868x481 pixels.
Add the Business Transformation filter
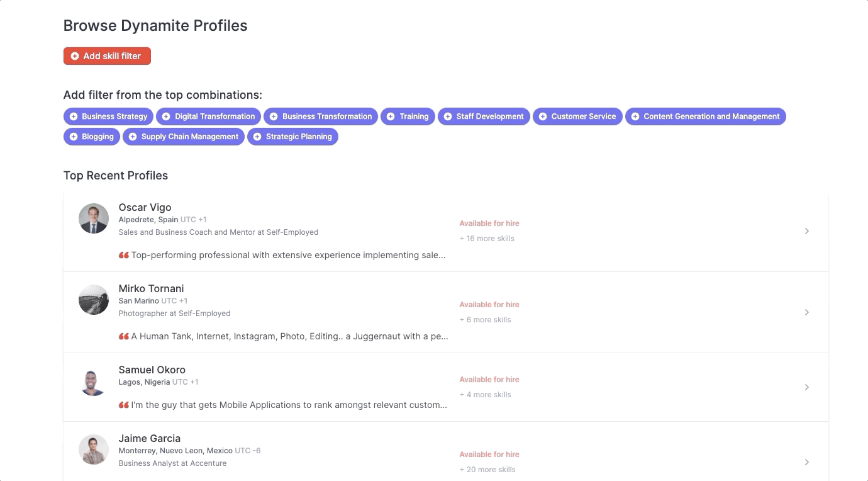click(321, 116)
